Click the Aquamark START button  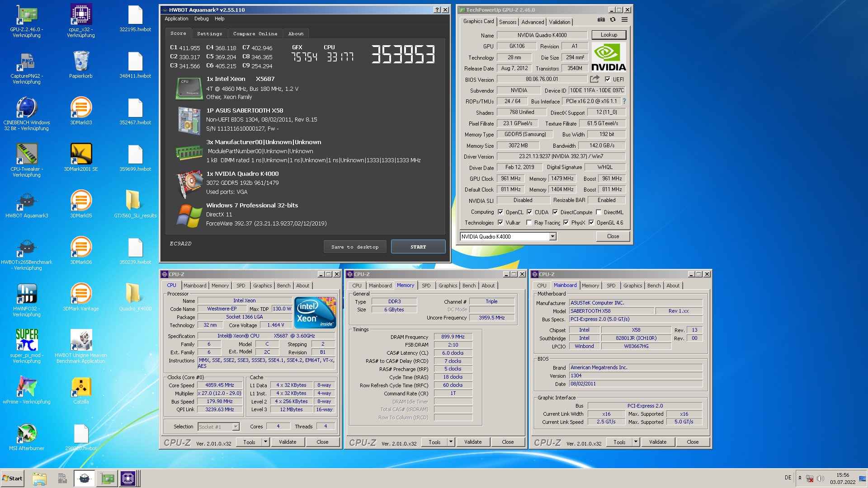pyautogui.click(x=418, y=247)
